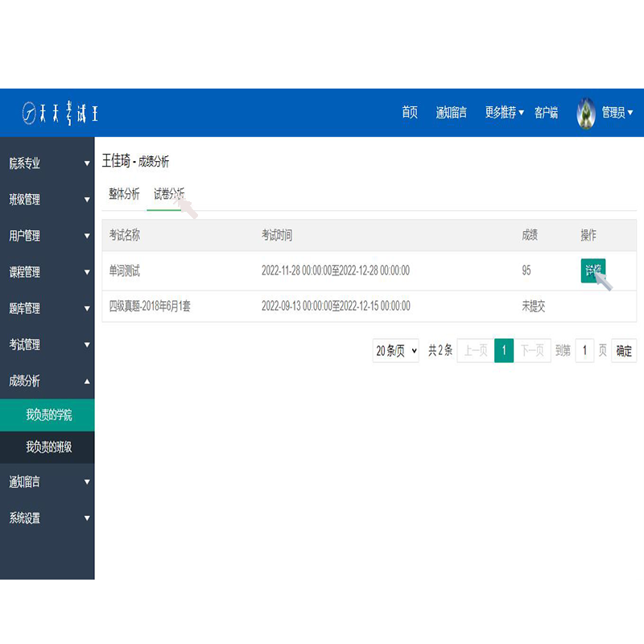Switch to the 试卷分析 tab
Screen dimensions: 644x644
coord(169,193)
